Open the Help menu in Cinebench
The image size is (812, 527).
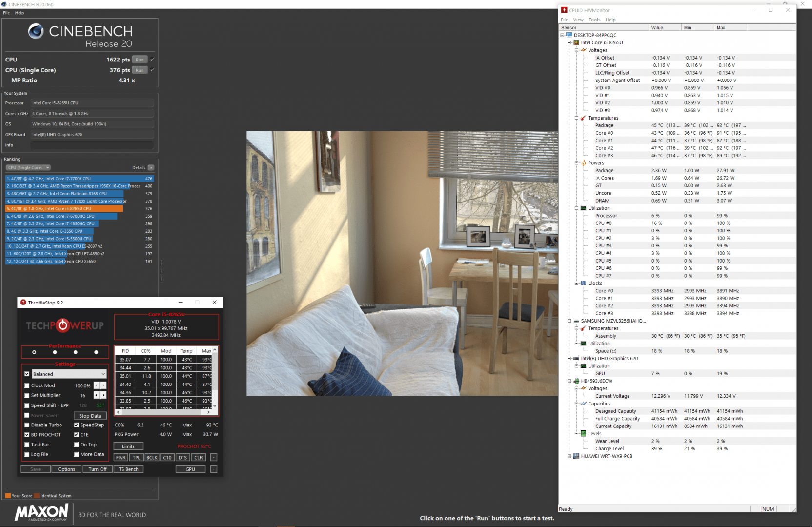coord(20,13)
